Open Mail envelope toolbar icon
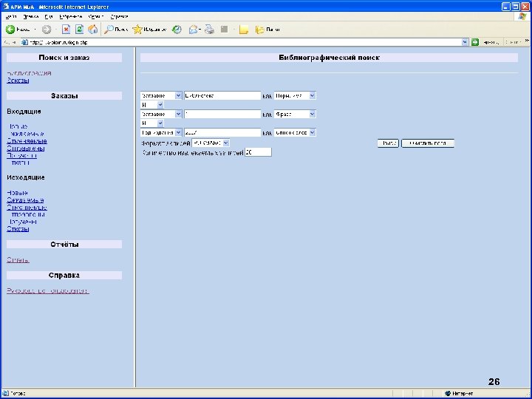This screenshot has height=399, width=532. (193, 30)
